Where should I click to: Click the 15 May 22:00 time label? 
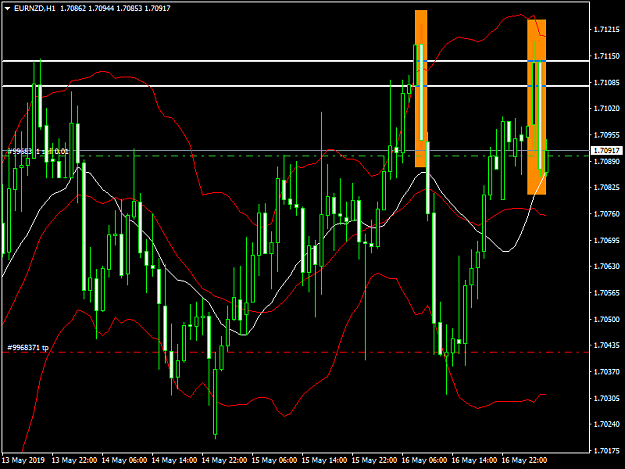[374, 460]
